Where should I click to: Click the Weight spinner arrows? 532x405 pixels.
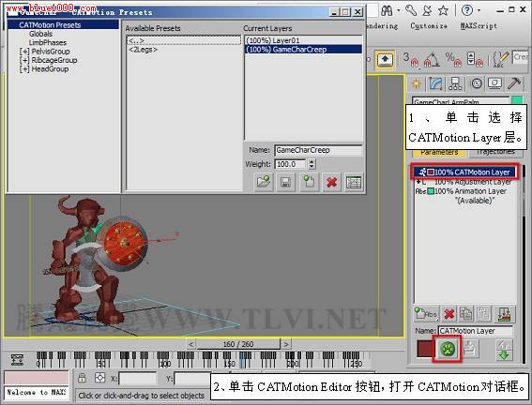pyautogui.click(x=312, y=164)
